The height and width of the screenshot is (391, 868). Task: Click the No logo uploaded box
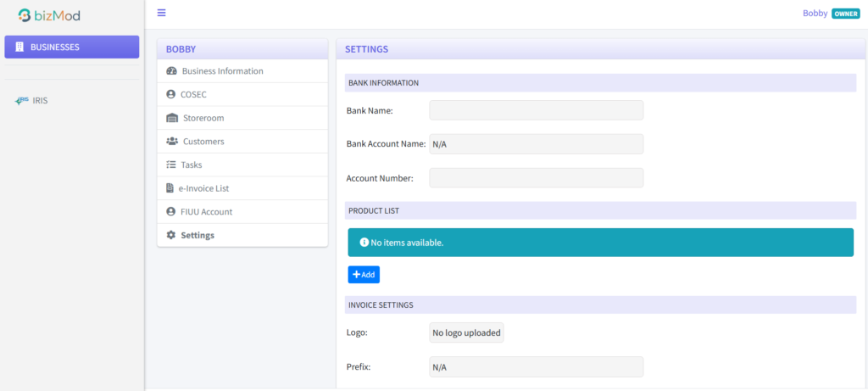pyautogui.click(x=466, y=332)
